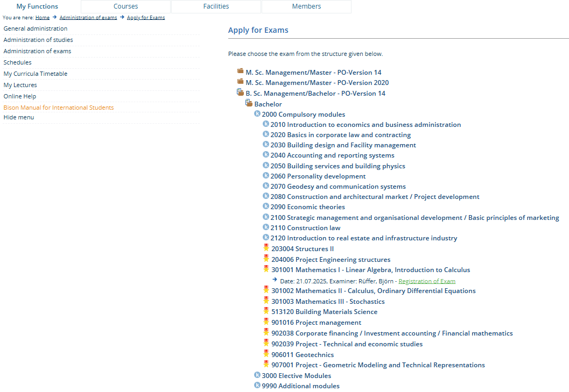Click the exam badge icon beside 204006 Project Engineering structures
This screenshot has height=392, width=569.
click(266, 259)
